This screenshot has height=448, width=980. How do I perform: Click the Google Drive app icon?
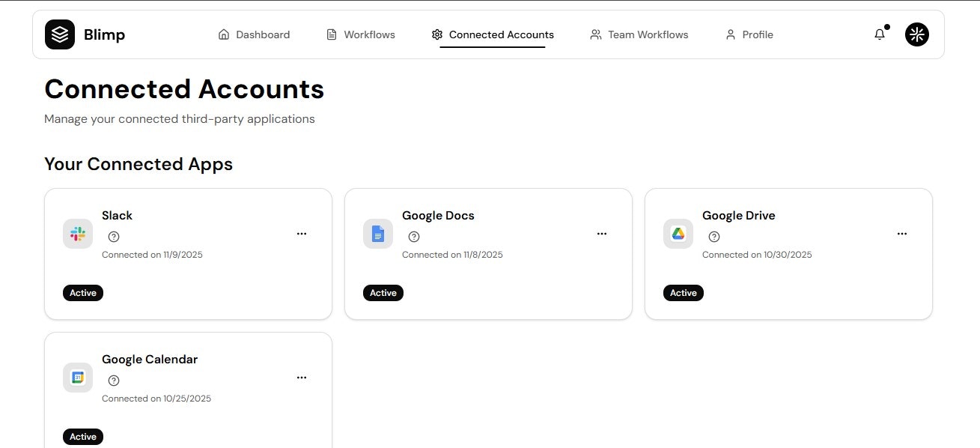[x=678, y=234]
